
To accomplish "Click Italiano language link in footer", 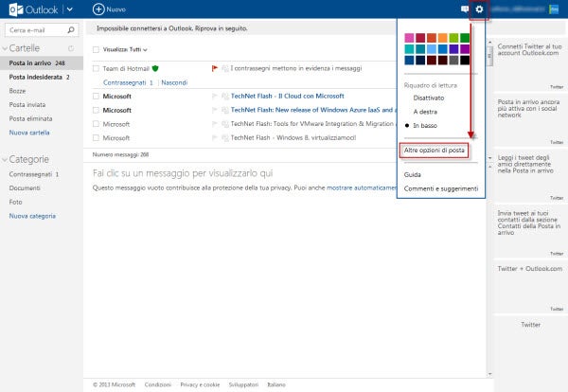I will pos(276,384).
